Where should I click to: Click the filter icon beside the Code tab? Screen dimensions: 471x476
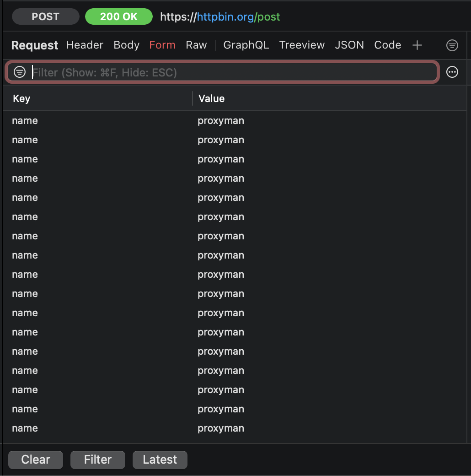tap(452, 45)
